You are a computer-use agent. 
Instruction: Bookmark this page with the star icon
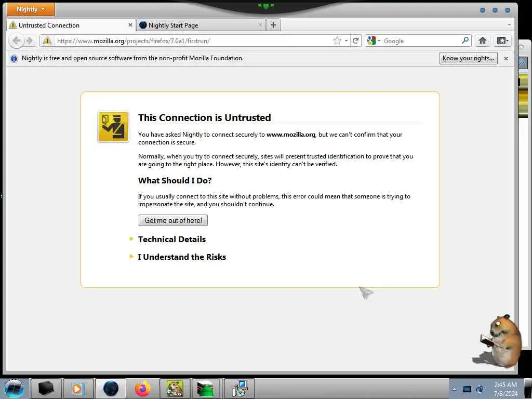point(337,41)
